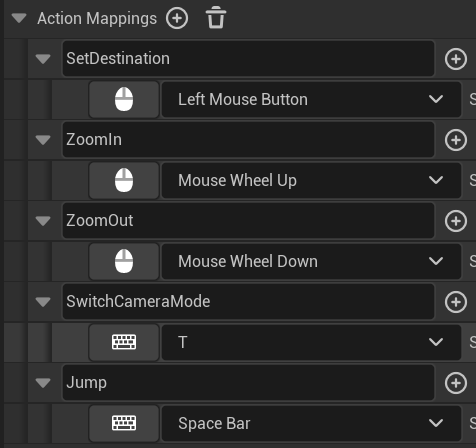Add key binding to Jump action
This screenshot has height=448, width=476.
click(x=456, y=383)
